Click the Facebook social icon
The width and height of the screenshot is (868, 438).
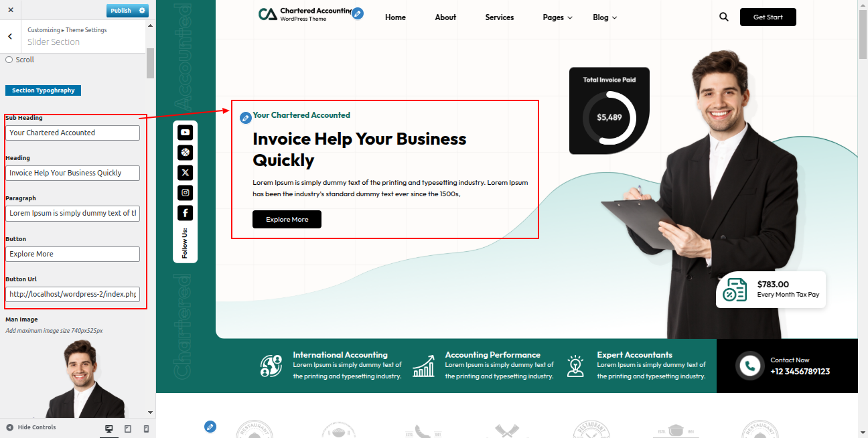coord(185,213)
